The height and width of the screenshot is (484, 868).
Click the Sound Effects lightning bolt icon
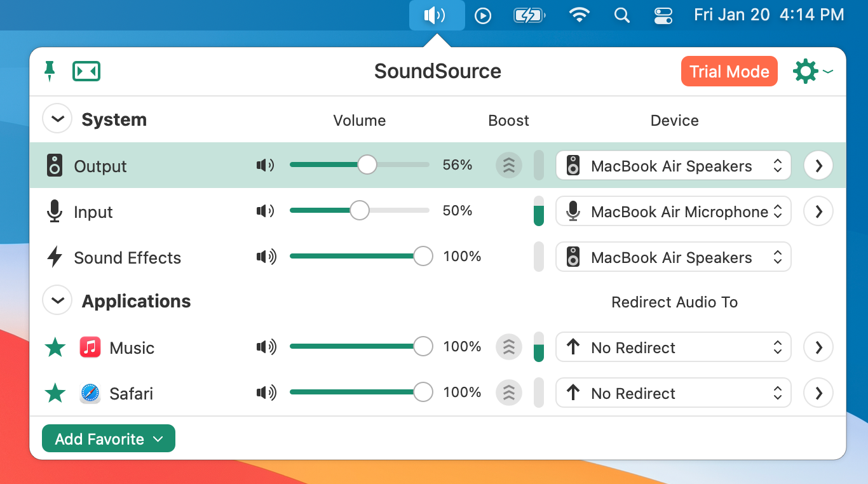pyautogui.click(x=55, y=257)
